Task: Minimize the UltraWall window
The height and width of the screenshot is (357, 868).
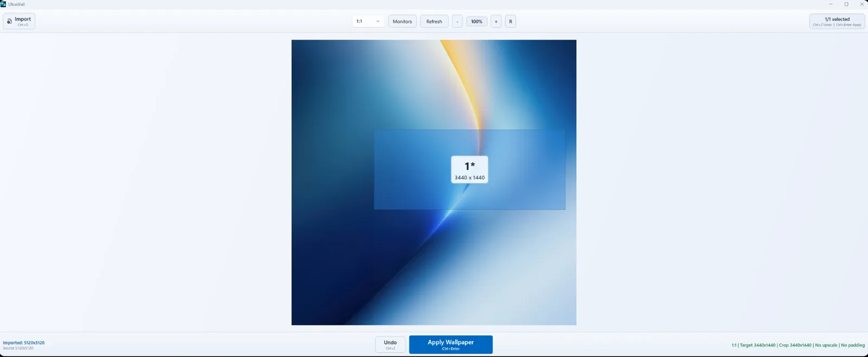Action: click(831, 4)
